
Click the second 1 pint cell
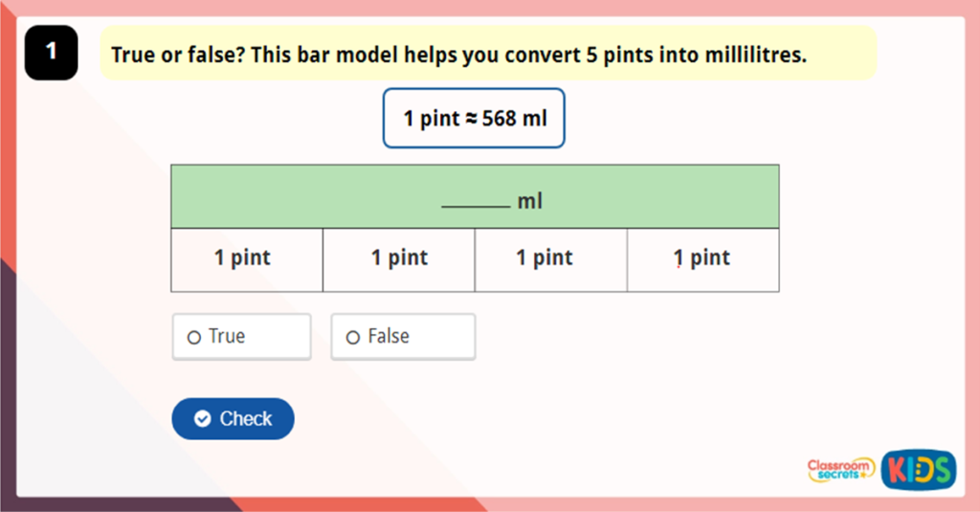coord(399,259)
